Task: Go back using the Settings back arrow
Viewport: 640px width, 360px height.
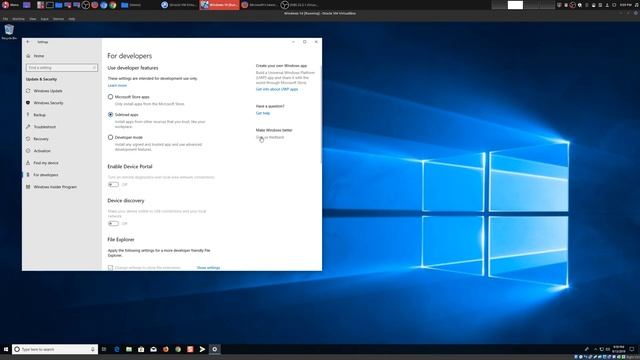Action: pos(28,42)
